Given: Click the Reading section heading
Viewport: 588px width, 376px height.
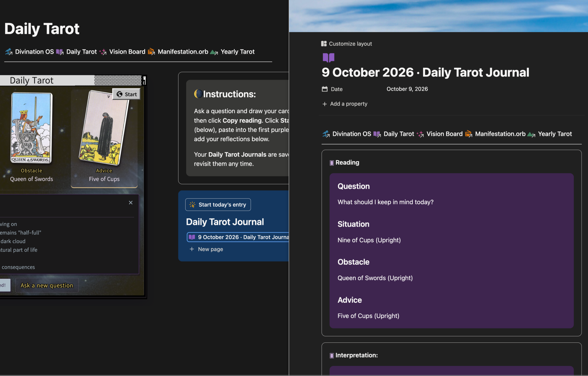Looking at the screenshot, I should (347, 162).
